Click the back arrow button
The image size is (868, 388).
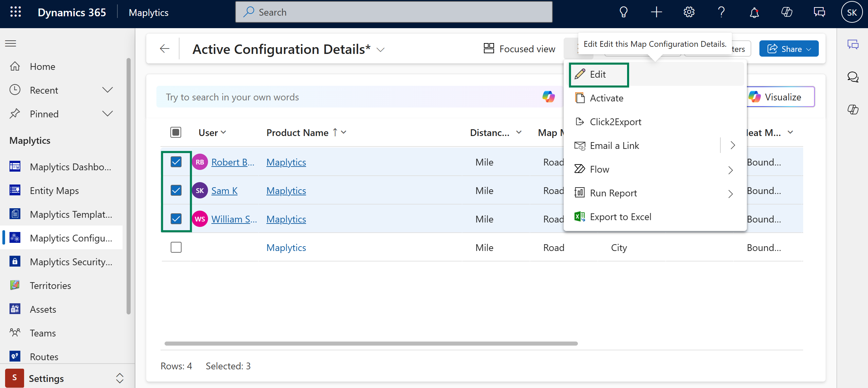[x=165, y=49]
